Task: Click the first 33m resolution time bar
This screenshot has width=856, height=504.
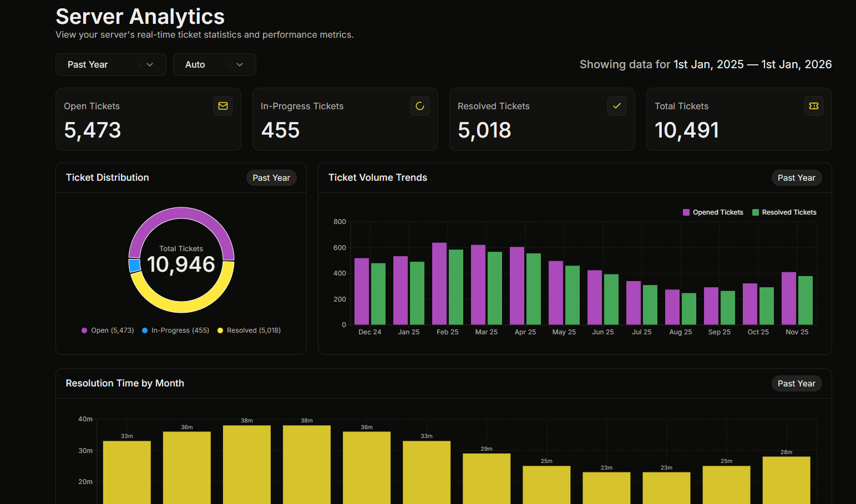Action: pos(127,472)
